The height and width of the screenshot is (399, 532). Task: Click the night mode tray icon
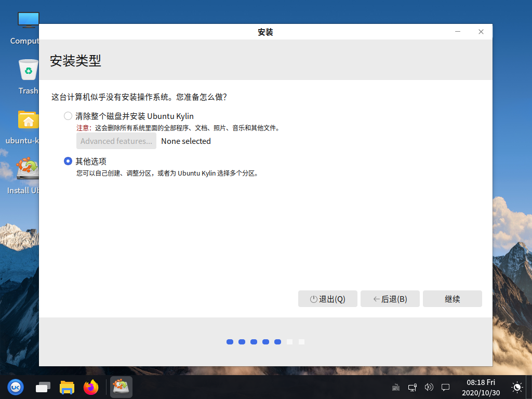point(517,387)
